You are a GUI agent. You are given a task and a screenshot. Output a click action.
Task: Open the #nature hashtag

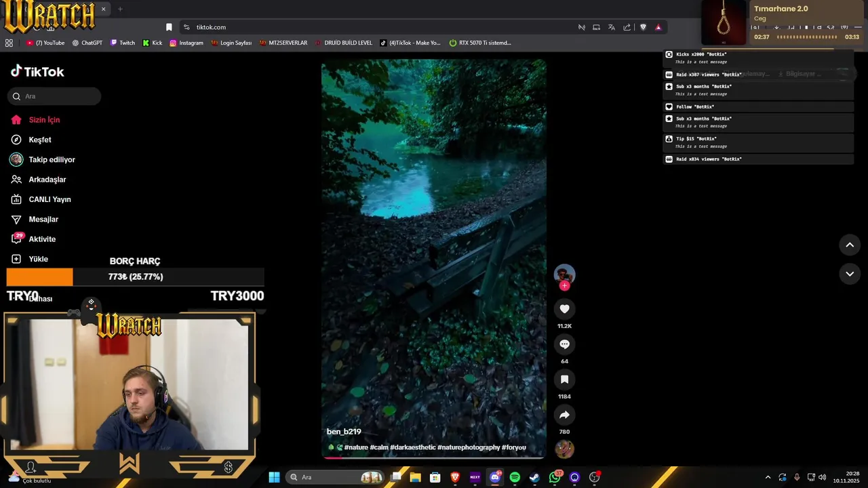pyautogui.click(x=356, y=447)
